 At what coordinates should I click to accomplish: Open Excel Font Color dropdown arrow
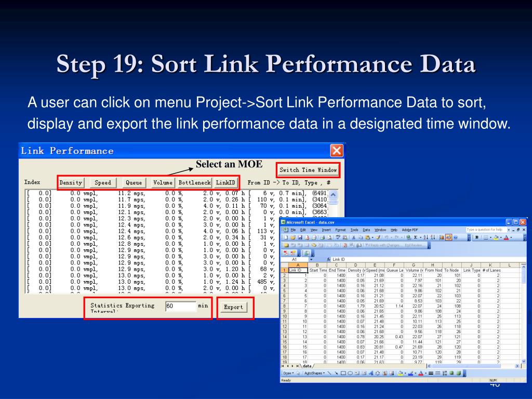point(511,237)
